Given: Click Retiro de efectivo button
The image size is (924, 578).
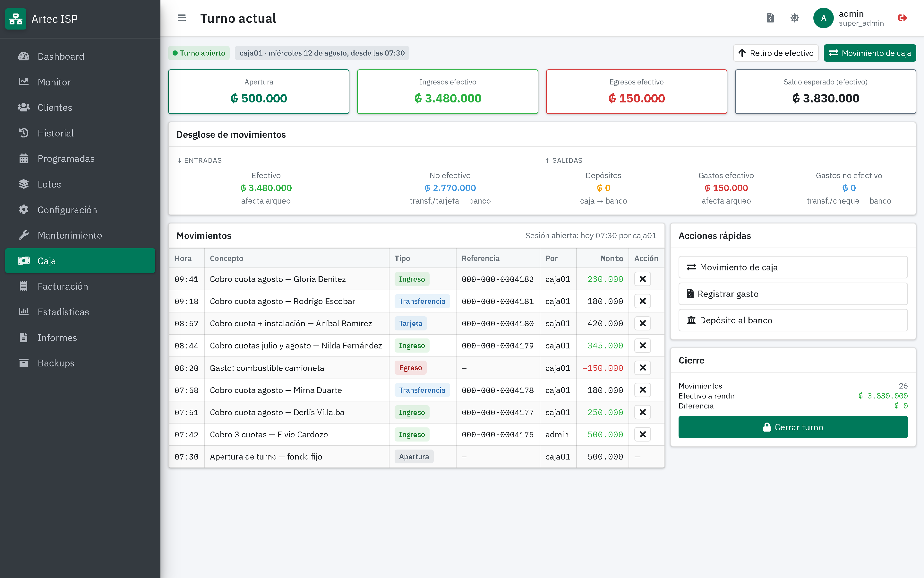Looking at the screenshot, I should tap(775, 53).
